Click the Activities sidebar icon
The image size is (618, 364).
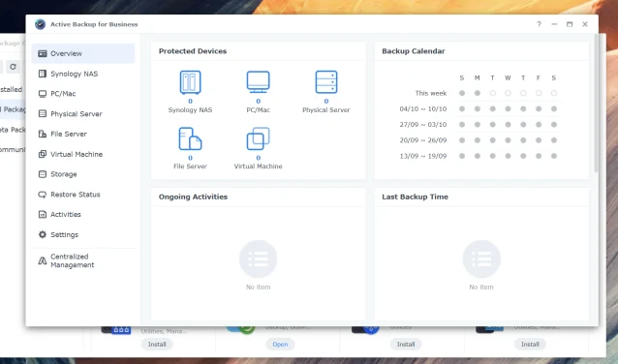point(43,214)
